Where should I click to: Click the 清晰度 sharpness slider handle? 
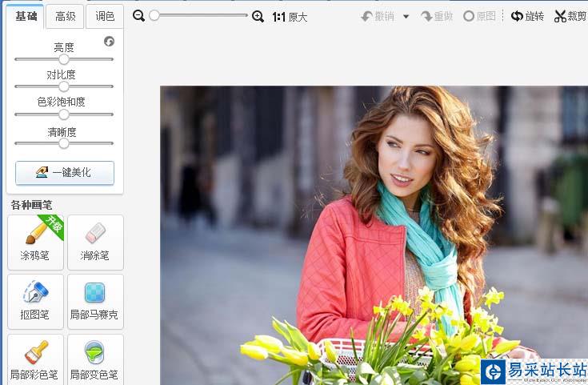pos(64,143)
